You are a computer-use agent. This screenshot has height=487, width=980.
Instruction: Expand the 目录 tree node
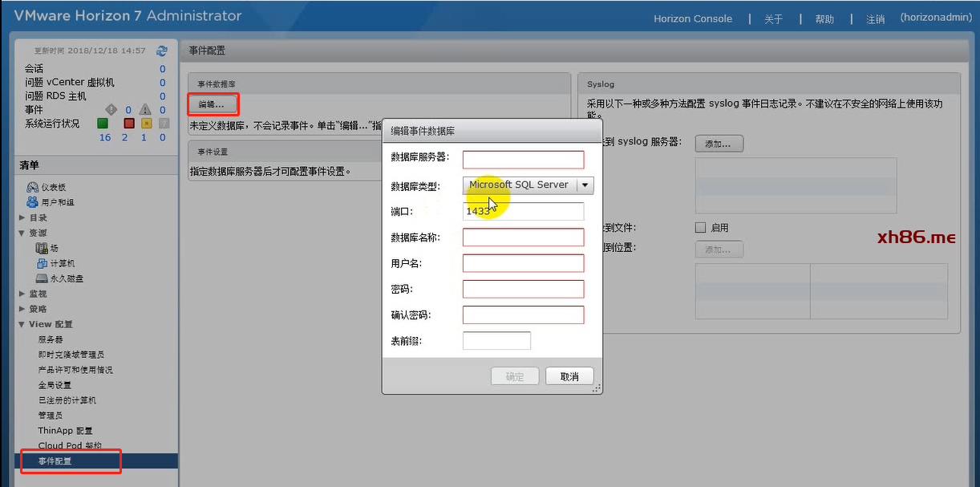tap(22, 217)
